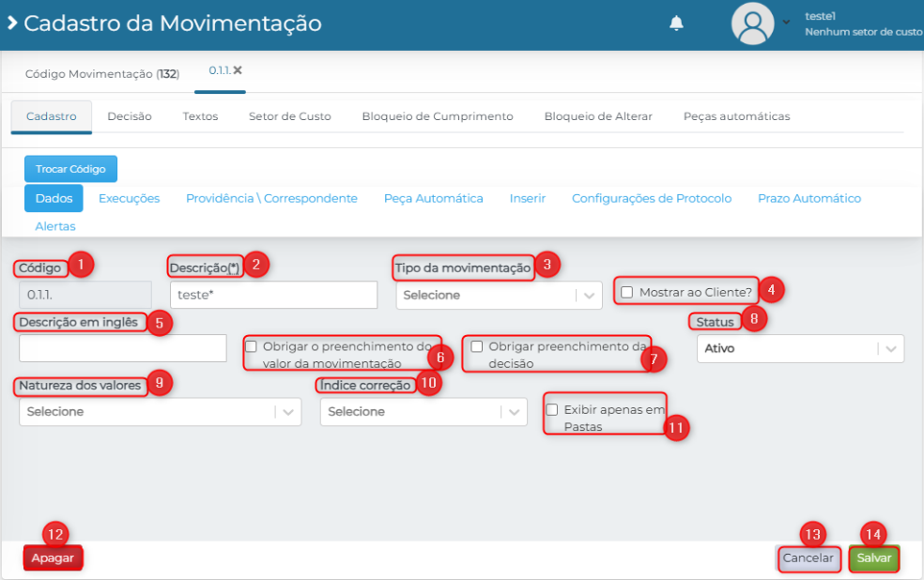Click the Cancelar button
This screenshot has height=580, width=924.
[808, 558]
